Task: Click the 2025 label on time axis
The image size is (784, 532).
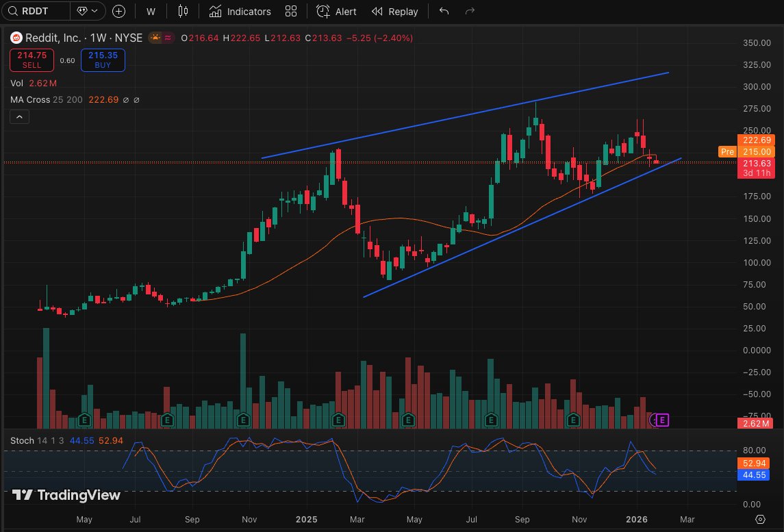Action: click(x=307, y=520)
